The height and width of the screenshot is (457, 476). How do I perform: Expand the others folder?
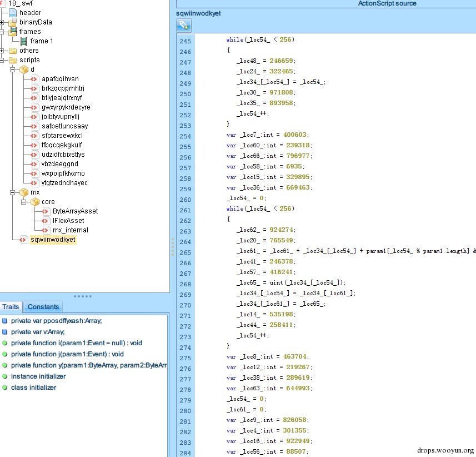[x=2, y=51]
